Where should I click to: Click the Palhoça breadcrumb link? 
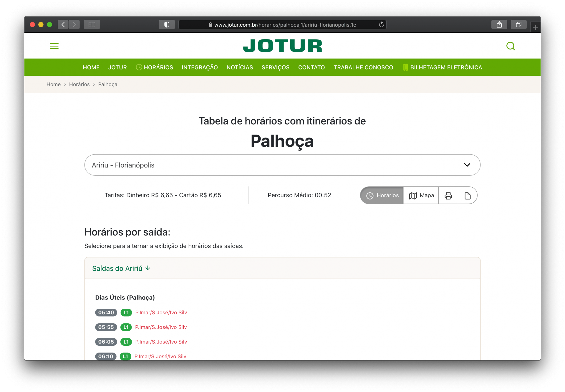click(x=108, y=84)
